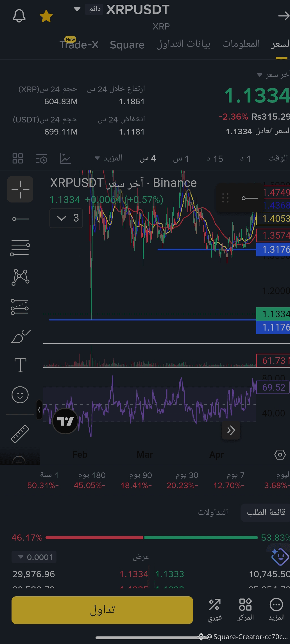Expand the indicators legend showing 3
Screen dimensions: 290x644
[66, 218]
